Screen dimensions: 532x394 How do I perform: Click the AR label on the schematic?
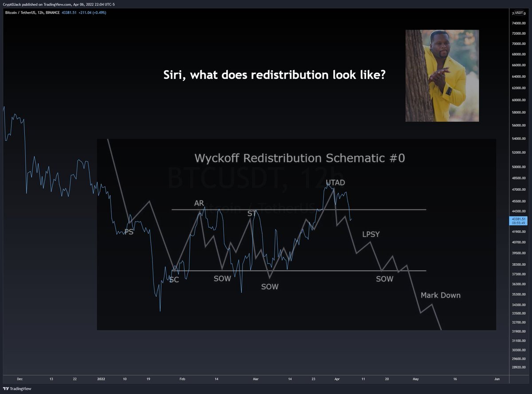pyautogui.click(x=199, y=203)
